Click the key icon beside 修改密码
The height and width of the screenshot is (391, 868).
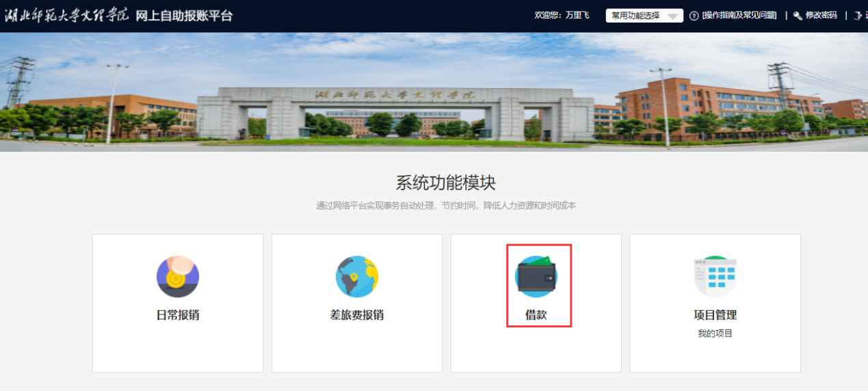point(798,16)
